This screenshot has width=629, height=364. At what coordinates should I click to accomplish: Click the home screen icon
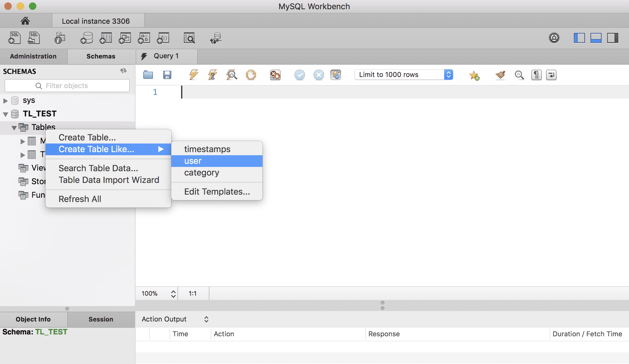(x=25, y=21)
